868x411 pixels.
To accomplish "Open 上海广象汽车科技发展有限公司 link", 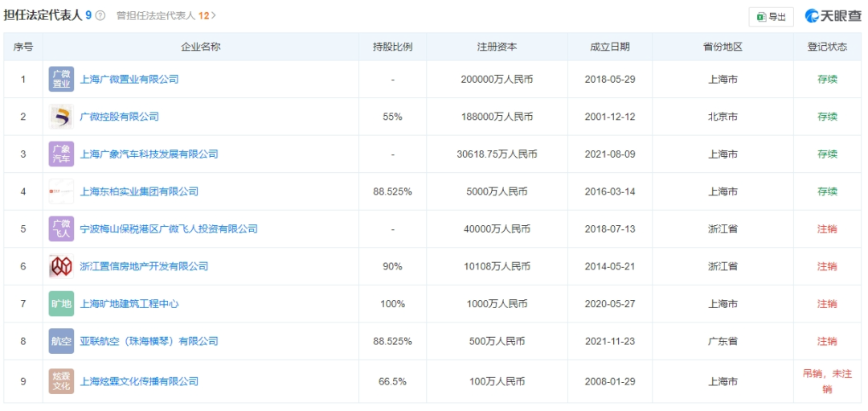I will tap(149, 154).
